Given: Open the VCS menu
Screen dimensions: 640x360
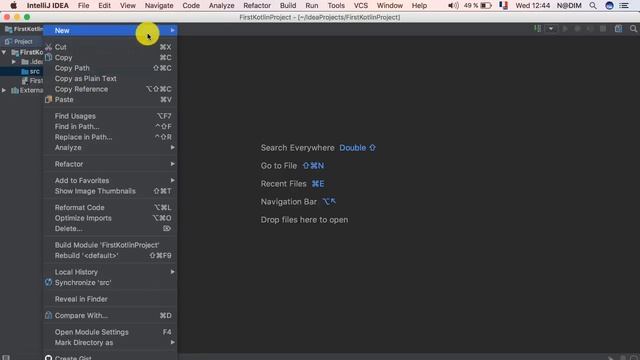Looking at the screenshot, I should pyautogui.click(x=361, y=5).
